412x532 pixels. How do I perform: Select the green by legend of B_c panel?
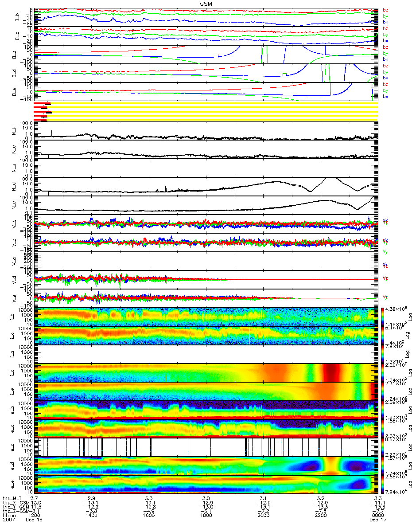pos(385,35)
